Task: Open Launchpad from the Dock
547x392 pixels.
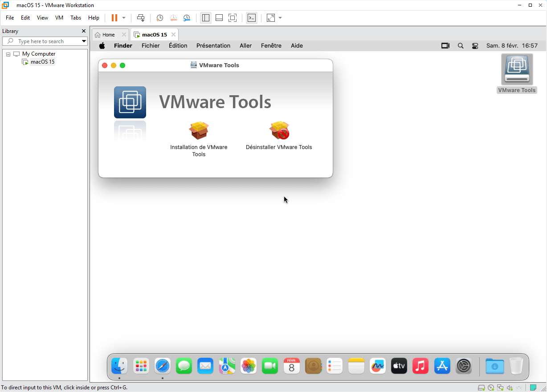Action: pos(141,366)
